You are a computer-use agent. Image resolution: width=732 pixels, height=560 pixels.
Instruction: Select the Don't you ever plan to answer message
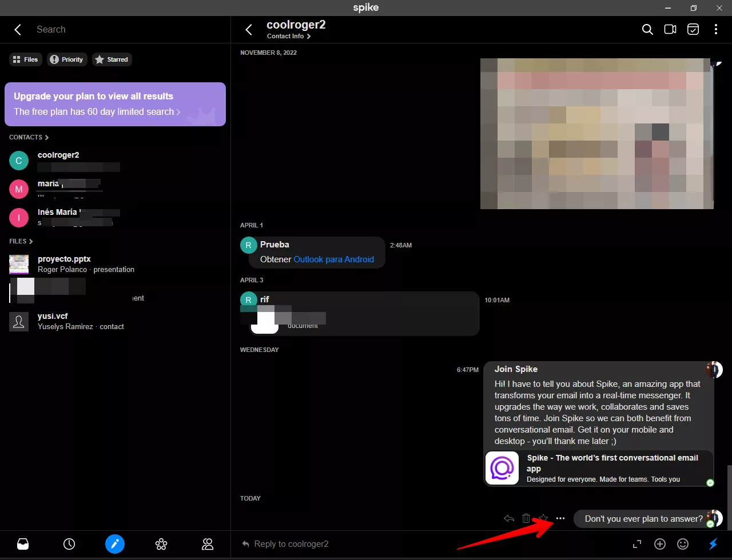643,519
